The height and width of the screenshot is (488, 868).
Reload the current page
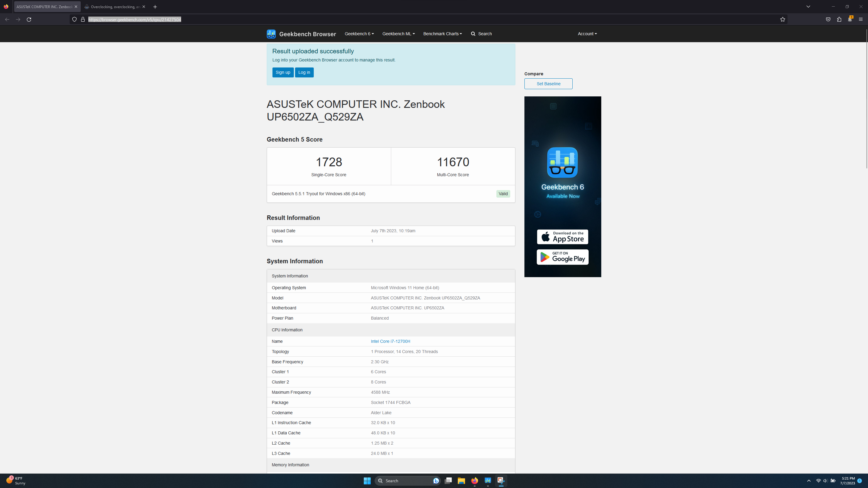29,20
